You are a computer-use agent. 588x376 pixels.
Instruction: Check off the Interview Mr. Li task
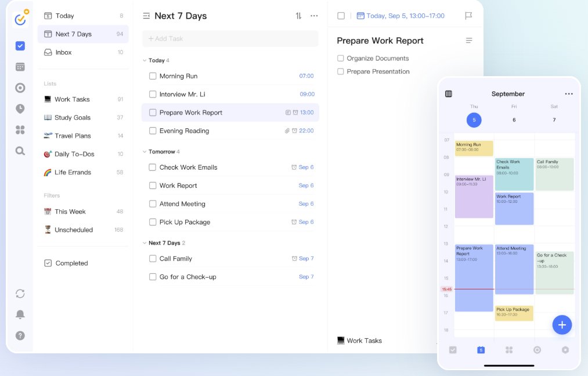point(153,94)
